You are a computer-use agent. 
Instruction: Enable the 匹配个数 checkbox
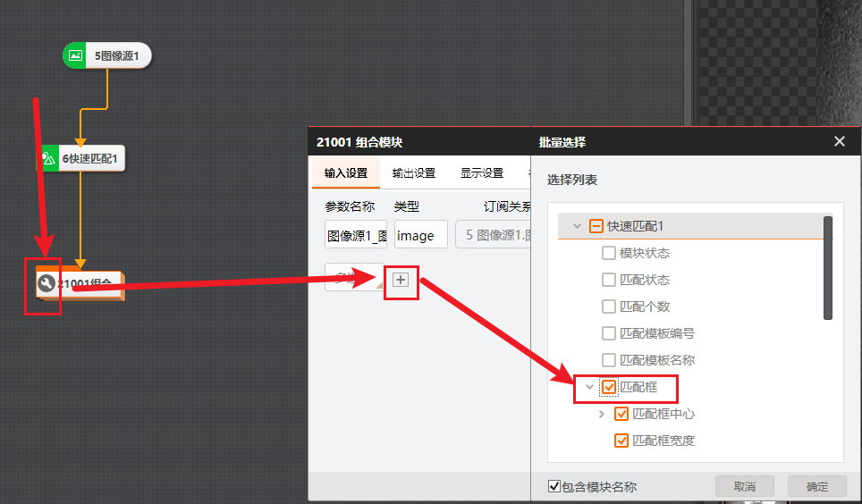coord(609,307)
